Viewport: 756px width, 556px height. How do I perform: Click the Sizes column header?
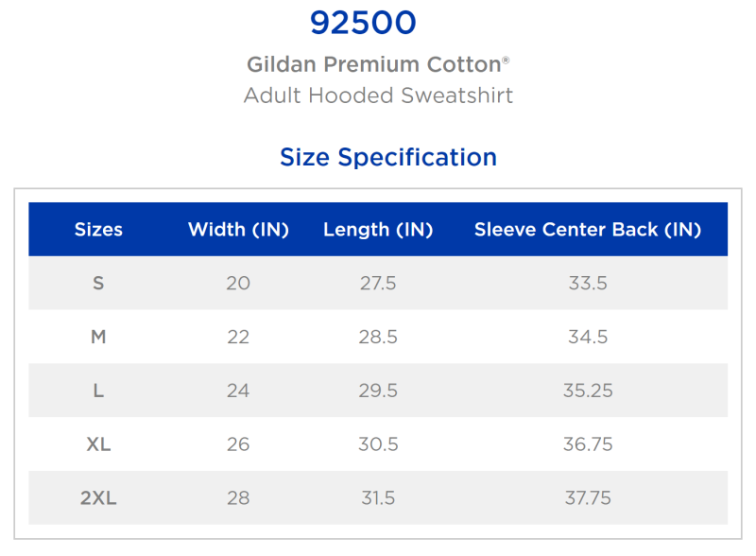98,230
